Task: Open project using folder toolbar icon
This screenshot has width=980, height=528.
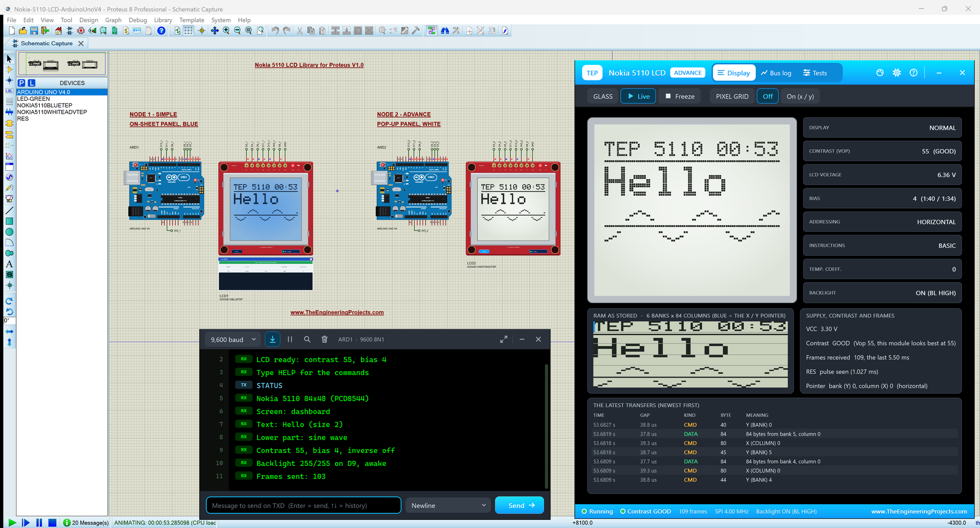Action: pyautogui.click(x=23, y=31)
